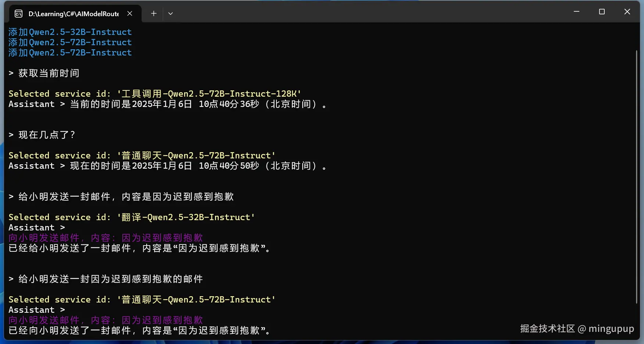Select the '获取当前时间' prompt text

(x=48, y=73)
